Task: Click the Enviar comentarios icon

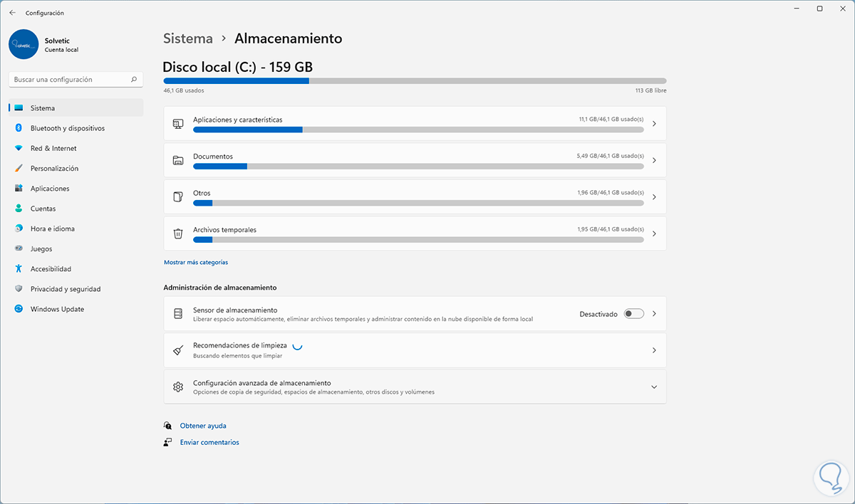Action: [167, 442]
